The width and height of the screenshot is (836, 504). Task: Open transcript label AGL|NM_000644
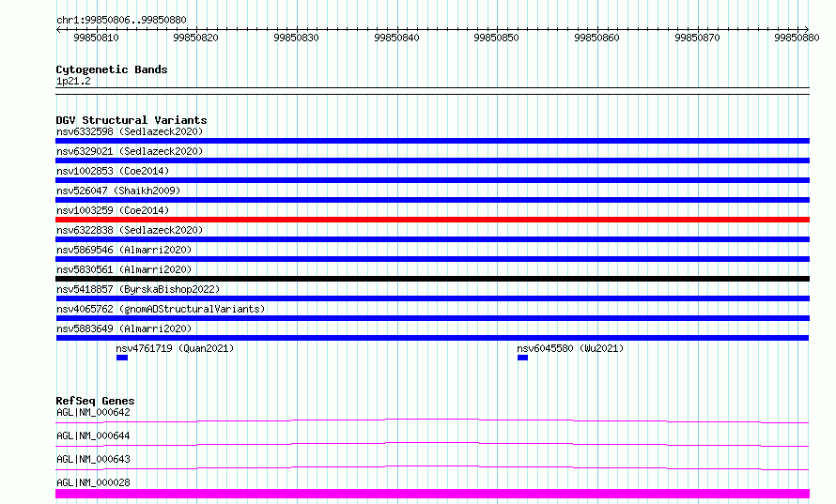[x=93, y=435]
